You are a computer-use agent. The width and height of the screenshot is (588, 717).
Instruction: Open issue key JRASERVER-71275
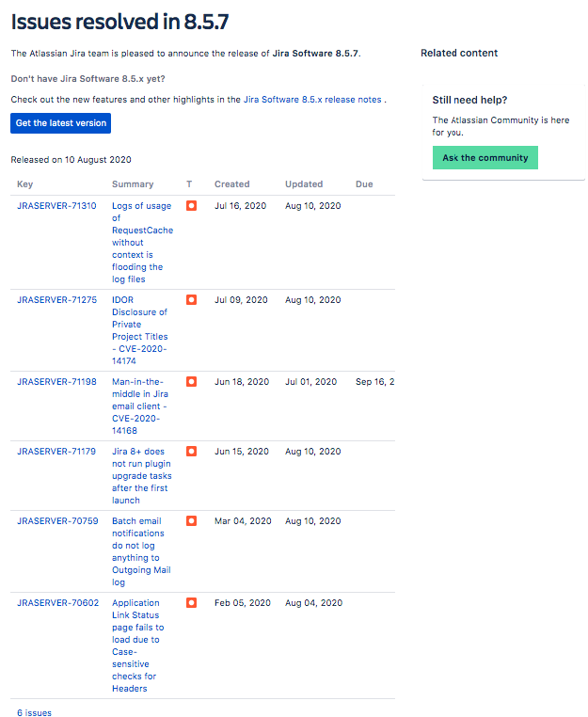[57, 299]
